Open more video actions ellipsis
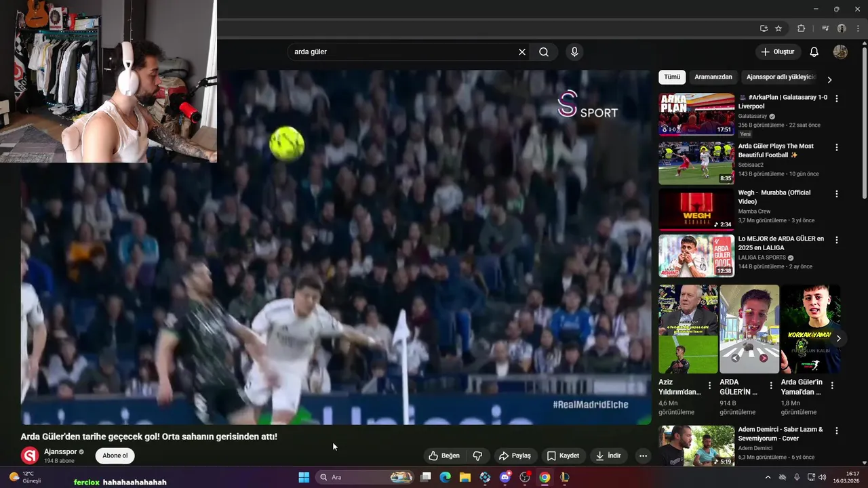Image resolution: width=868 pixels, height=488 pixels. point(643,455)
